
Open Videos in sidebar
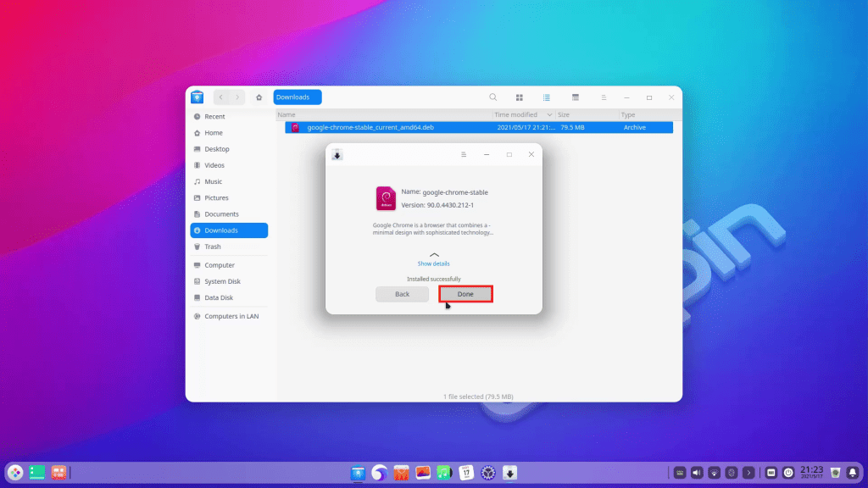(229, 165)
